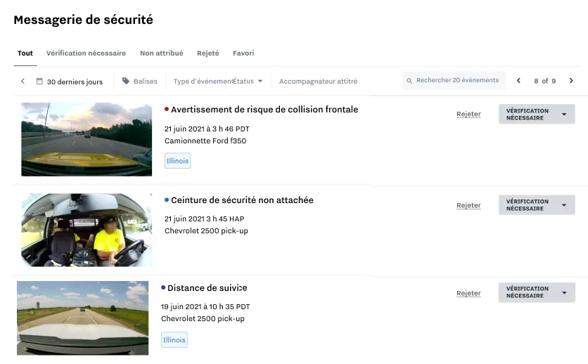Image resolution: width=588 pixels, height=364 pixels.
Task: Open the calendar icon for 30 derniers jours
Action: [39, 81]
